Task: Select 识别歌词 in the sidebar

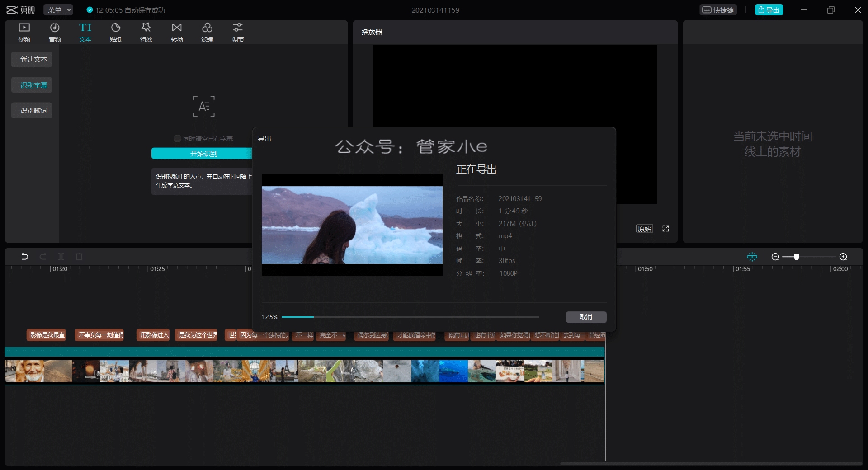Action: [32, 110]
